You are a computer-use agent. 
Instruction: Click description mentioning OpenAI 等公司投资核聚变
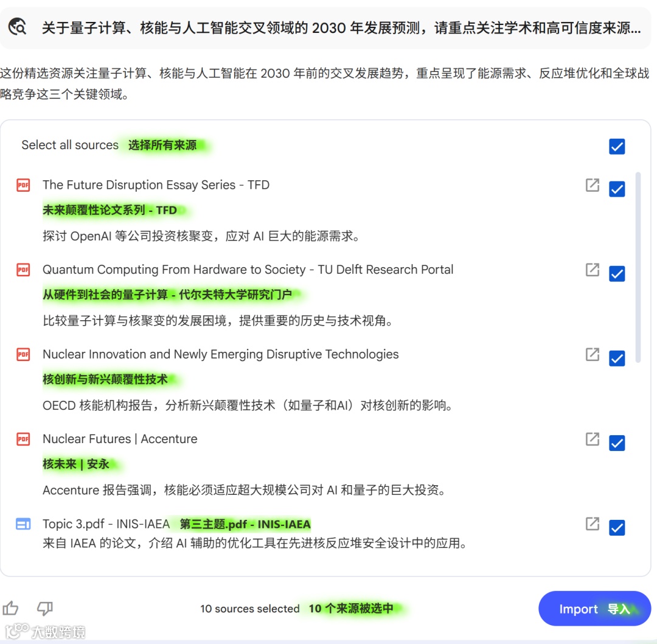point(201,236)
